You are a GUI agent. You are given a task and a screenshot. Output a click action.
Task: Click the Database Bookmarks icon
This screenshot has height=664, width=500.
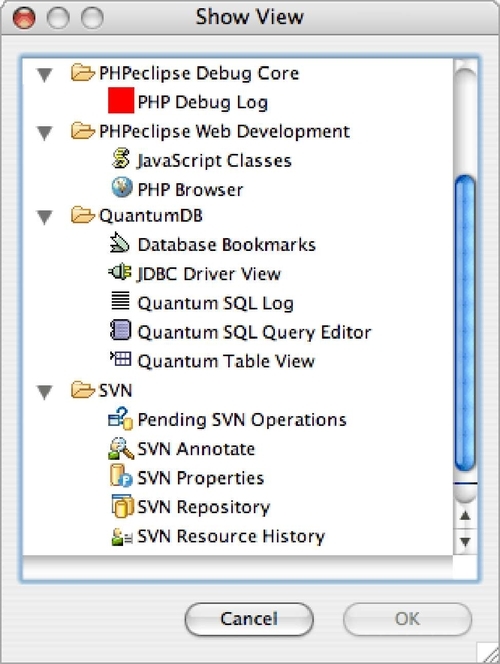[x=119, y=243]
